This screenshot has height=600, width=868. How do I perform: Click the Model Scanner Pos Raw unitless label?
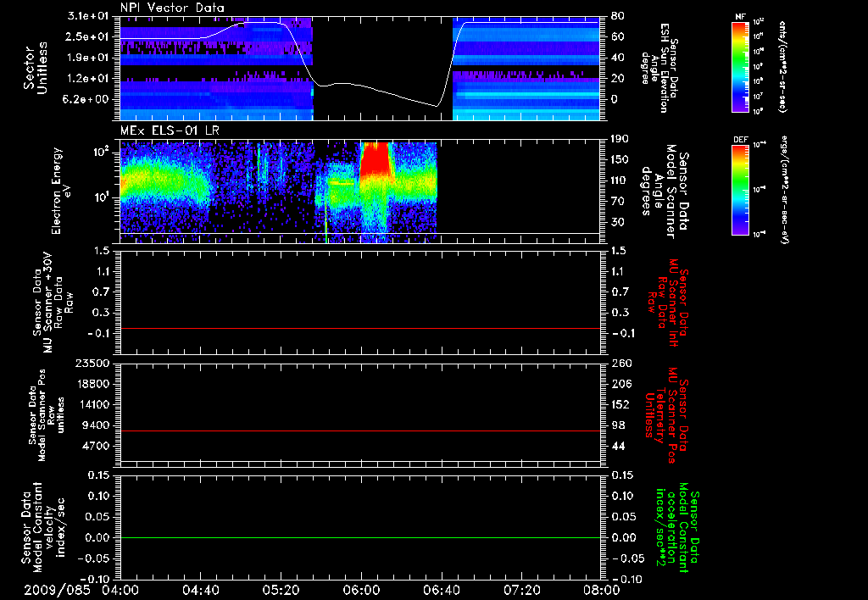pos(46,414)
